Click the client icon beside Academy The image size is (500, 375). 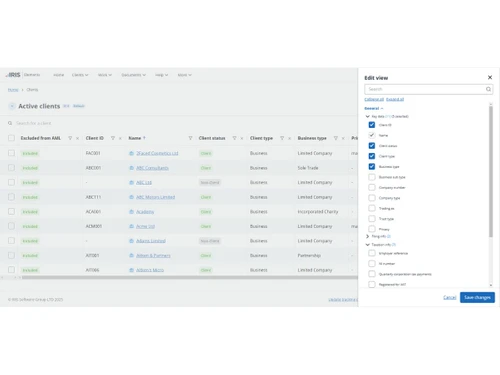(131, 212)
